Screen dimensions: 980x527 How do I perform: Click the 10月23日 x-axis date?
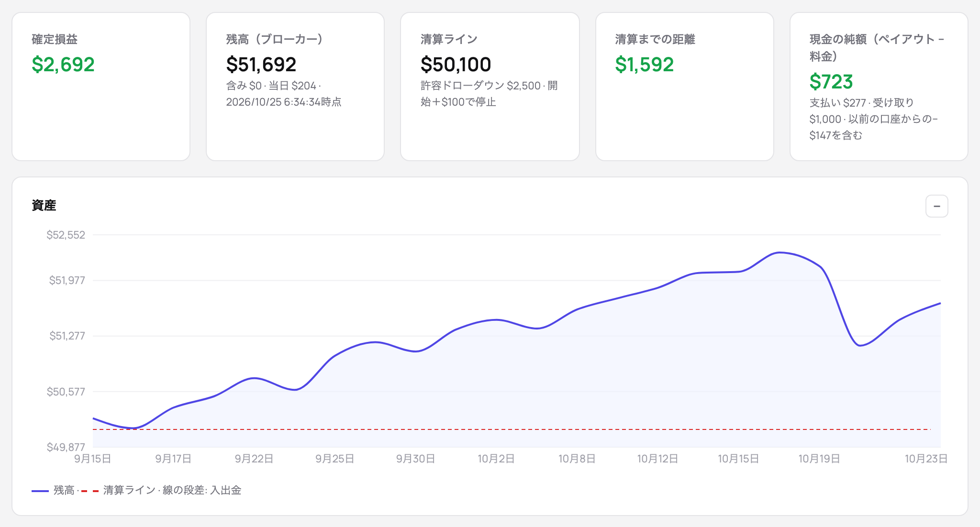point(926,459)
